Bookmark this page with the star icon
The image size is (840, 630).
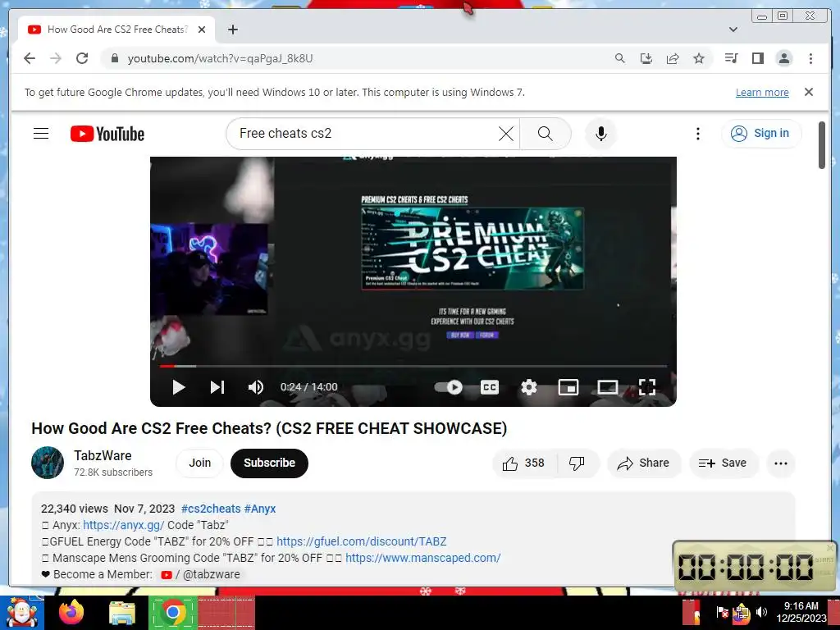699,58
